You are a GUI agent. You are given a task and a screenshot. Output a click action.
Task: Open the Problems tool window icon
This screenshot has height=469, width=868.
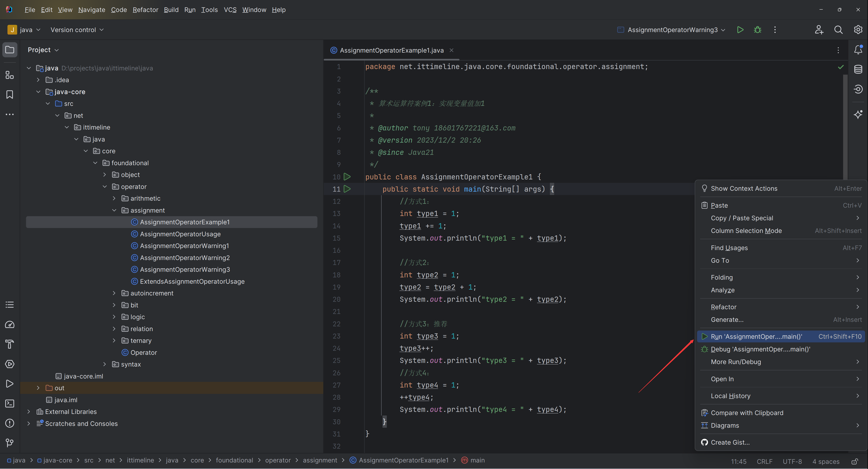tap(10, 423)
